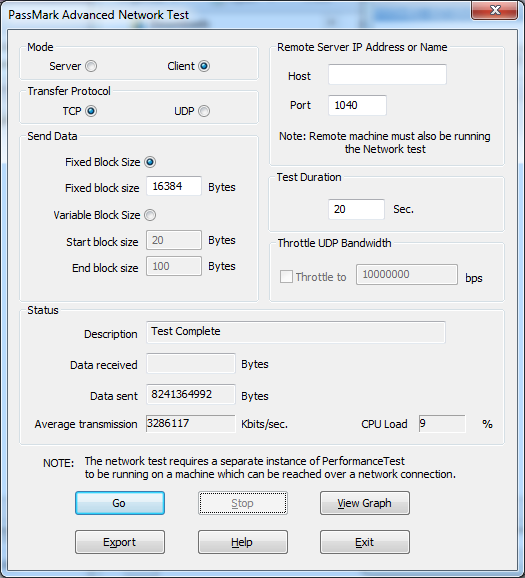Select Variable Block Size option
Image resolution: width=525 pixels, height=578 pixels.
pyautogui.click(x=150, y=215)
